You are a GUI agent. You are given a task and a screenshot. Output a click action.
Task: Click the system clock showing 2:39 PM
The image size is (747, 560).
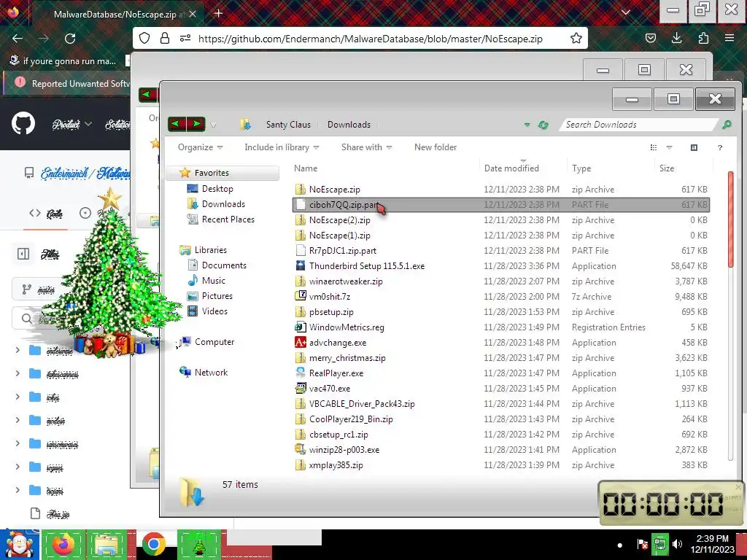pyautogui.click(x=712, y=544)
